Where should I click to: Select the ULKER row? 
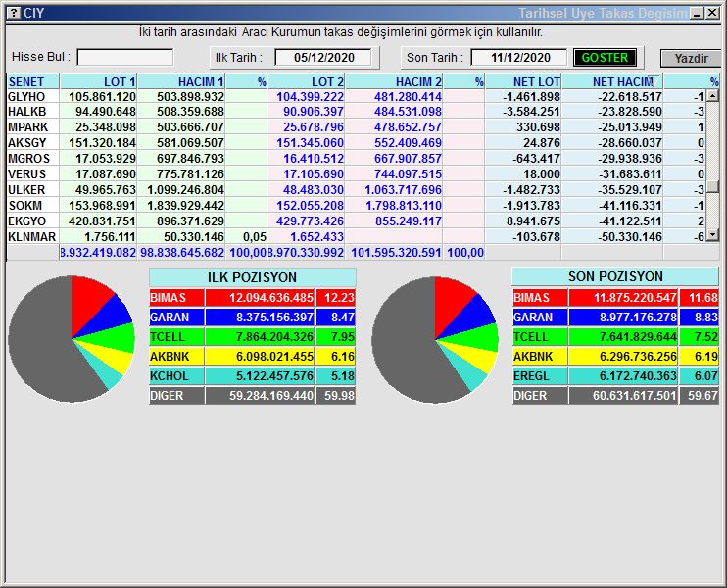coord(356,190)
